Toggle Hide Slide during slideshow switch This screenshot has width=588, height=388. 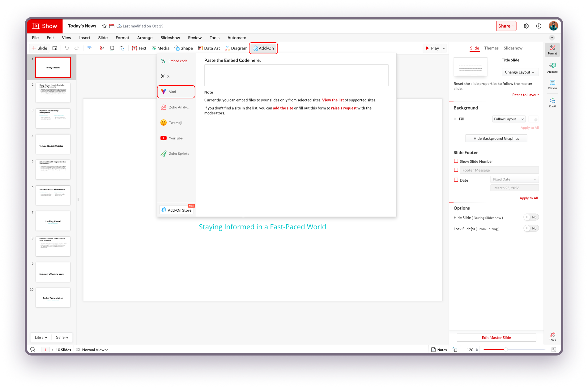[531, 218]
